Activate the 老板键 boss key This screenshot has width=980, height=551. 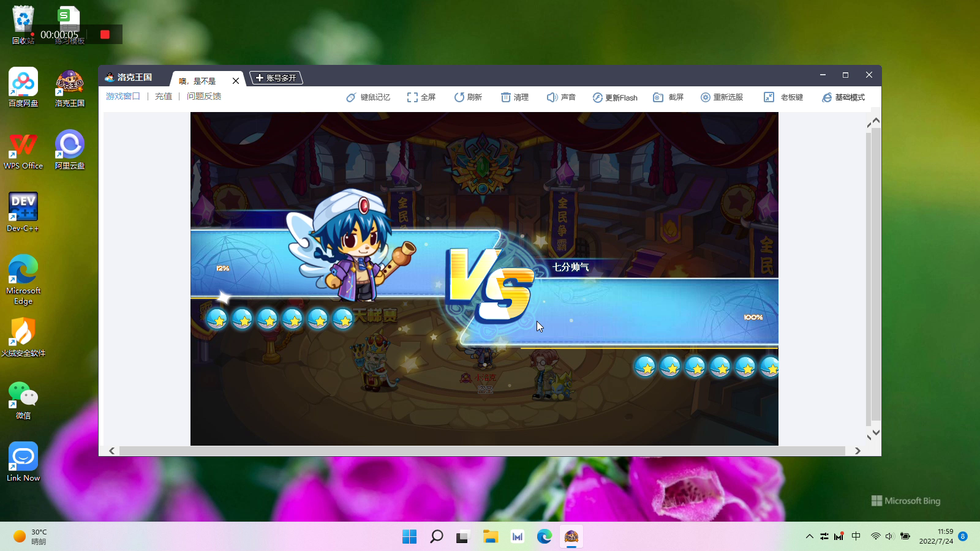[783, 97]
